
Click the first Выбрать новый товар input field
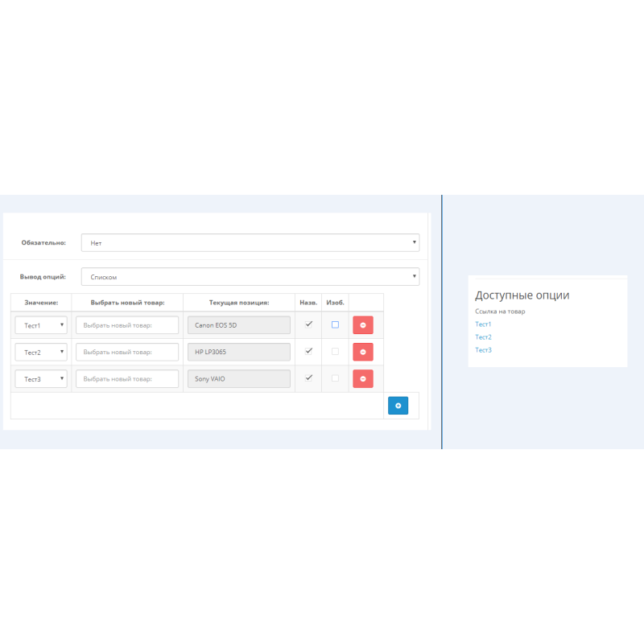[126, 324]
